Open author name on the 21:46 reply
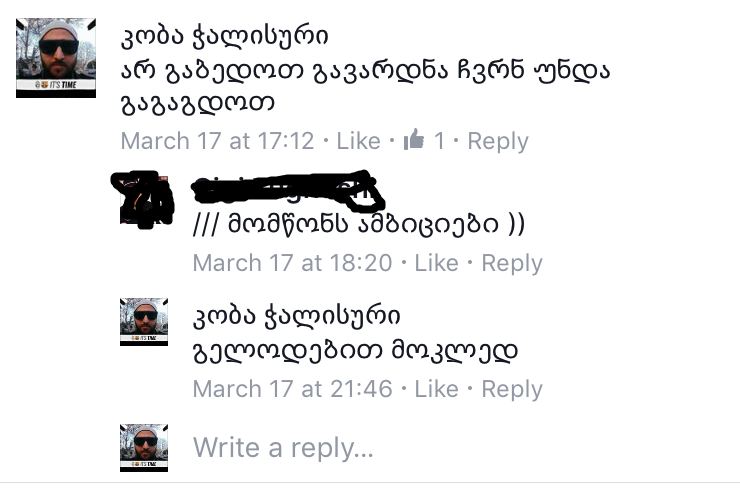Viewport: 740px width, 493px height. click(296, 316)
